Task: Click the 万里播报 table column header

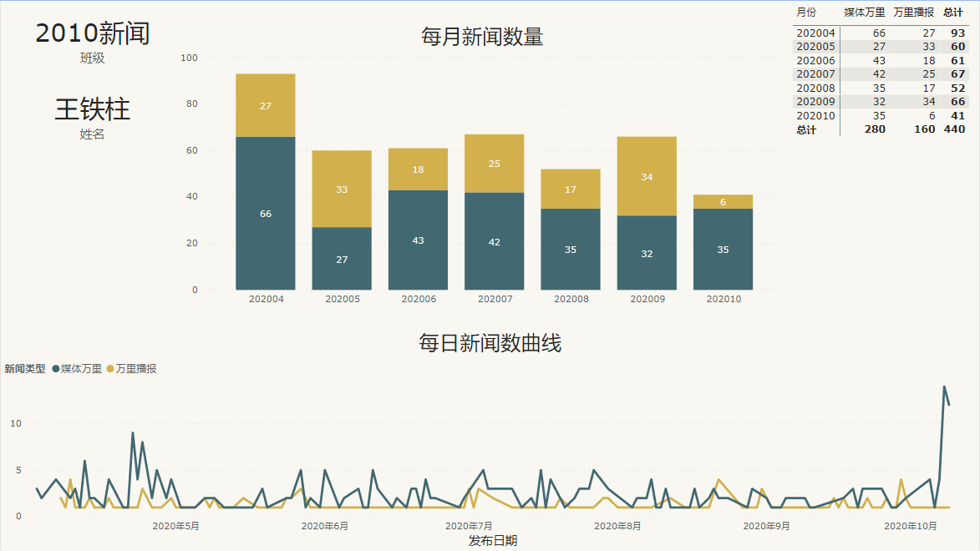Action: pyautogui.click(x=913, y=13)
